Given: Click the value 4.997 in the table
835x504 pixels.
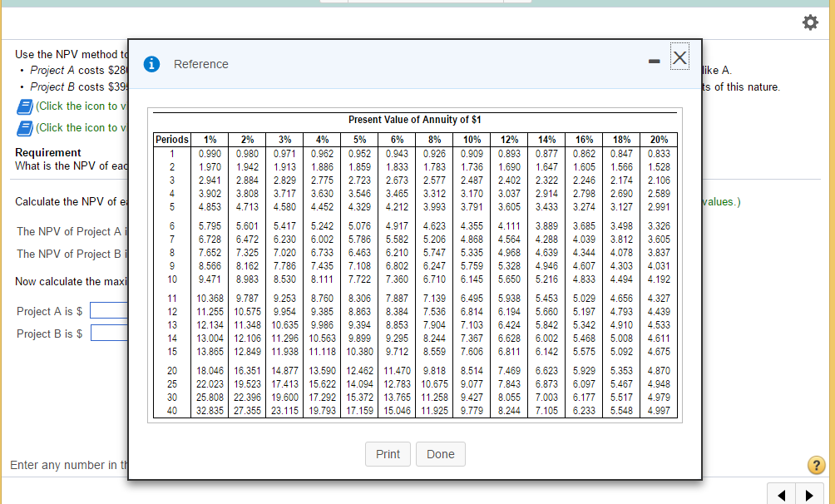Looking at the screenshot, I should click(x=660, y=411).
